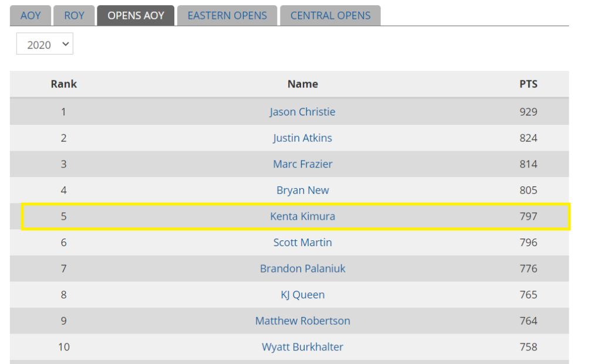This screenshot has height=364, width=601.
Task: Select the OPENS AOY tab
Action: [136, 16]
